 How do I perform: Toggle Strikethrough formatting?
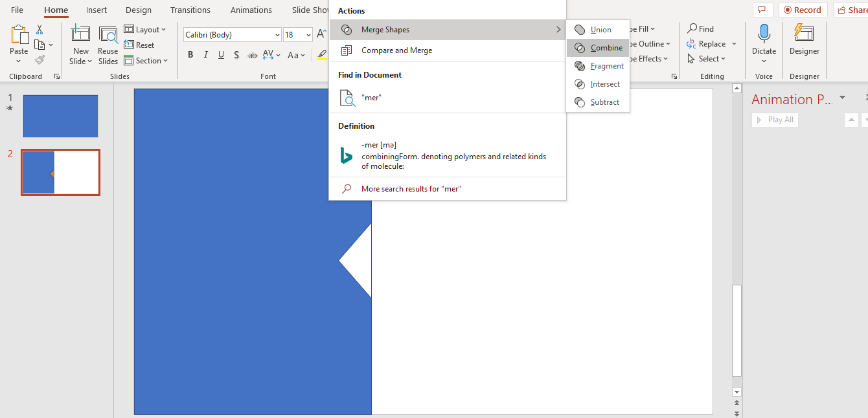tap(252, 55)
